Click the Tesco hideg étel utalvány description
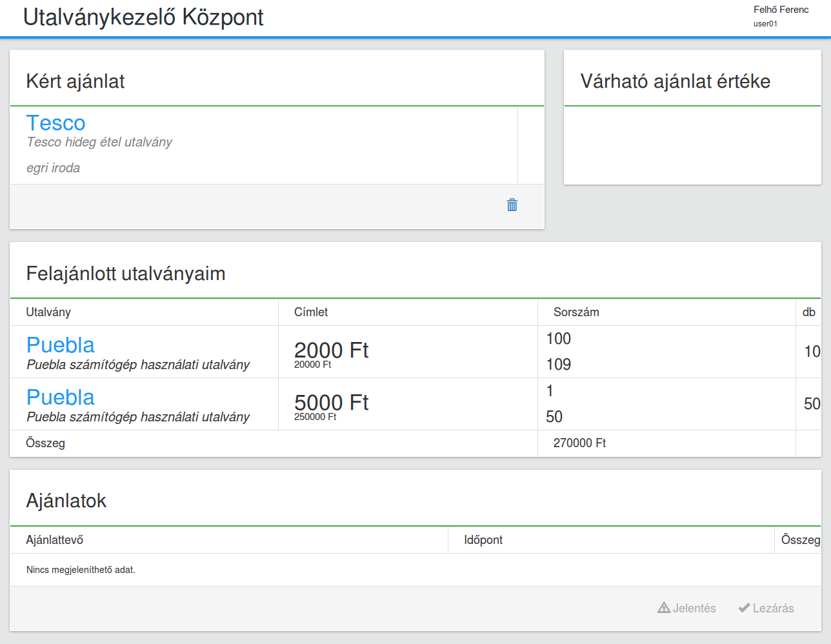Viewport: 831px width, 644px height. click(99, 142)
